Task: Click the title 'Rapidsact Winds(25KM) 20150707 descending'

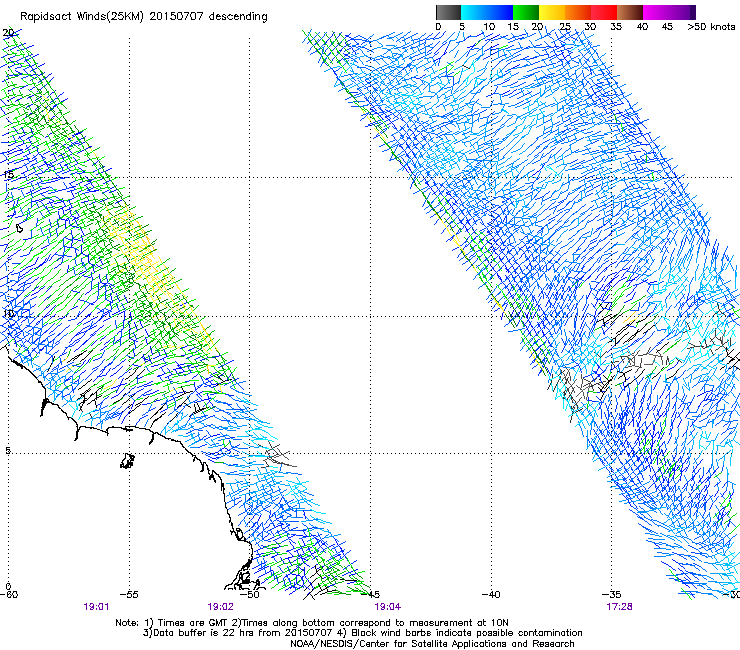Action: point(143,17)
